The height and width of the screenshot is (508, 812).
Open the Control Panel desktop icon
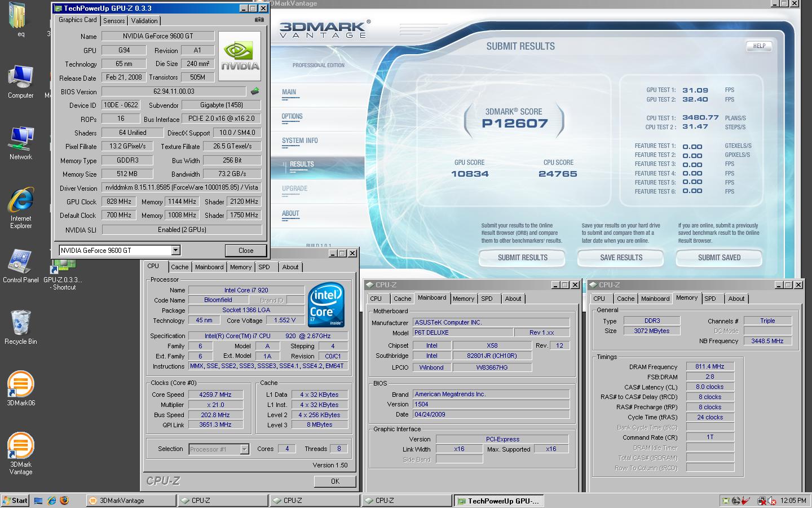[x=21, y=265]
